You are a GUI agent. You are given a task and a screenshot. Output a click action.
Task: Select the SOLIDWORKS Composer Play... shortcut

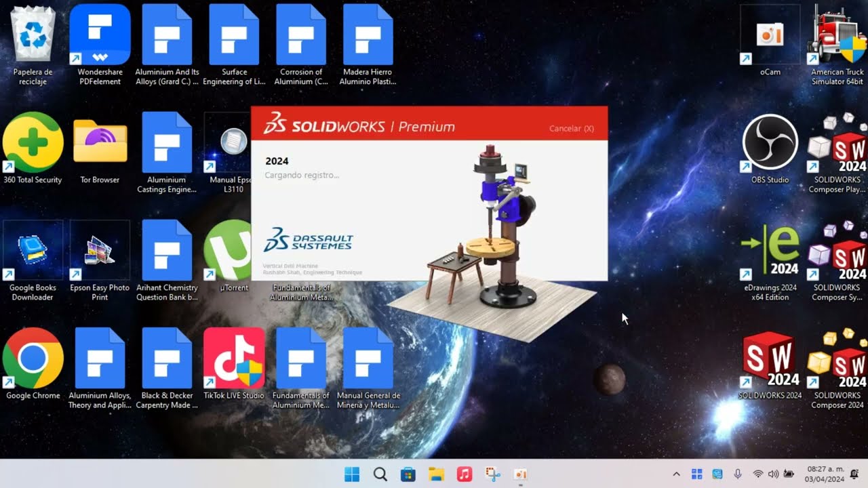837,153
